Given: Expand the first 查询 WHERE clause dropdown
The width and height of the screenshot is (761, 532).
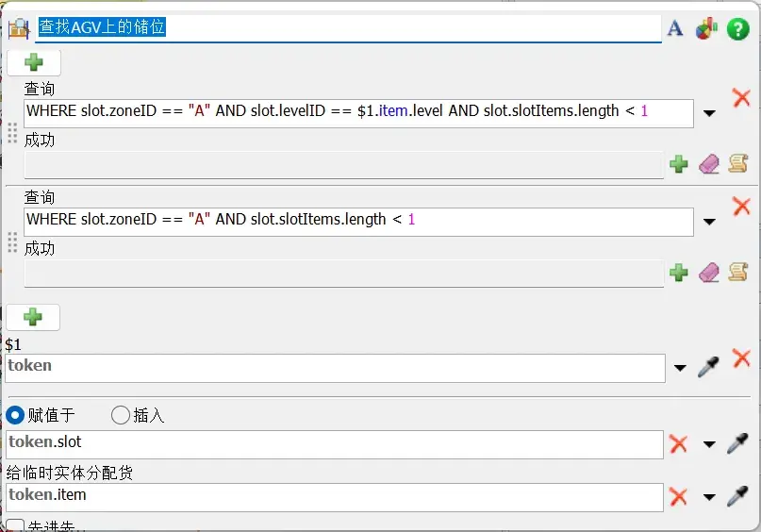Looking at the screenshot, I should (x=709, y=113).
